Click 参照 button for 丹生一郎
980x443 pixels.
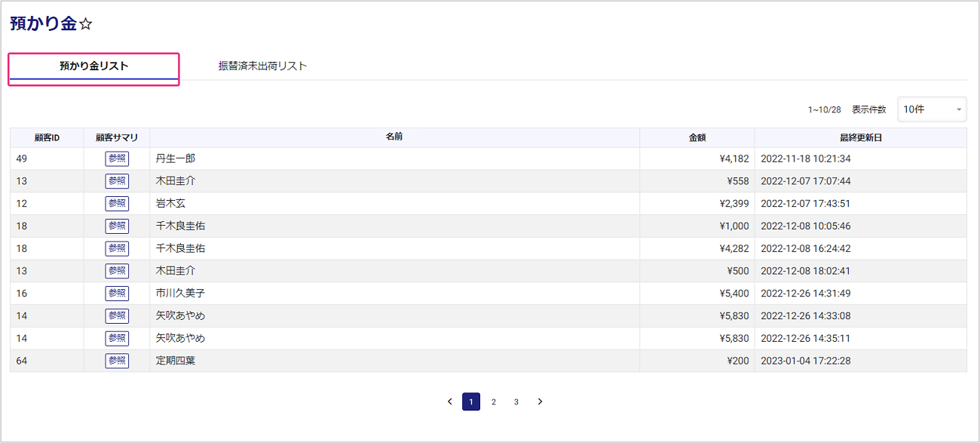(117, 158)
